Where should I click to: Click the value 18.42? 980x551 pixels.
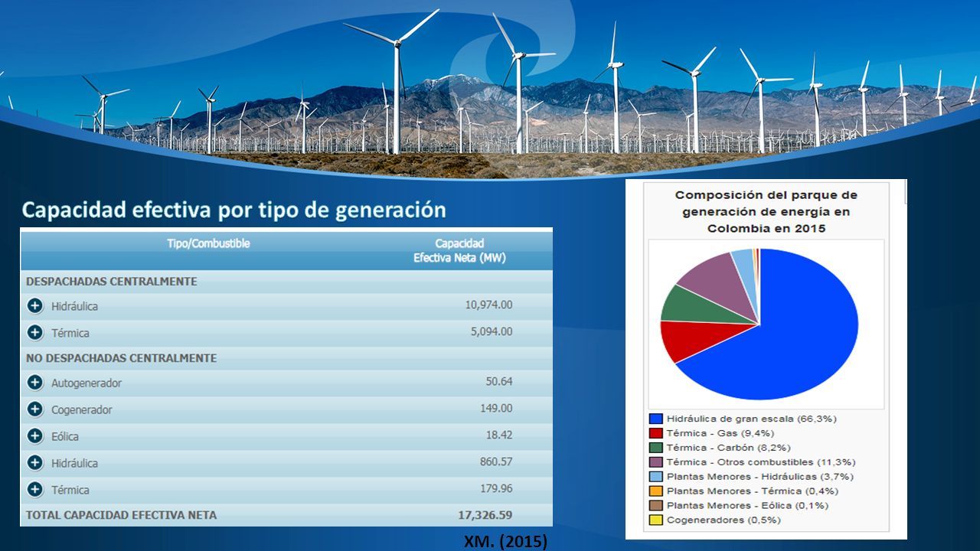point(499,435)
